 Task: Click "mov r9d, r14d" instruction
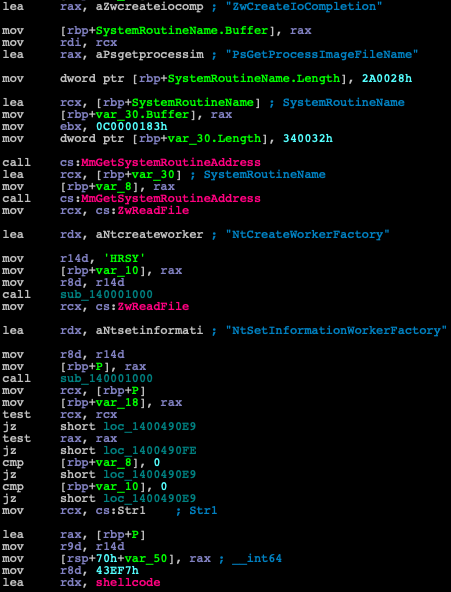coord(63,547)
